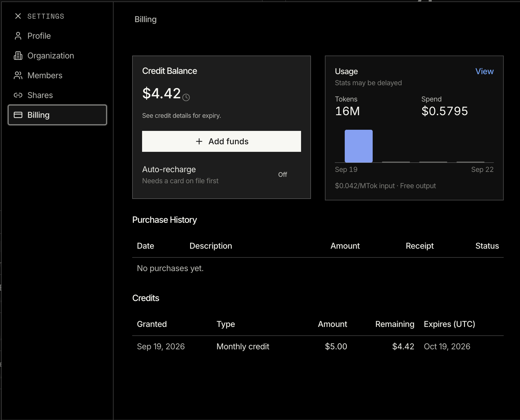Open the Organization settings page
Image resolution: width=520 pixels, height=420 pixels.
coord(57,56)
